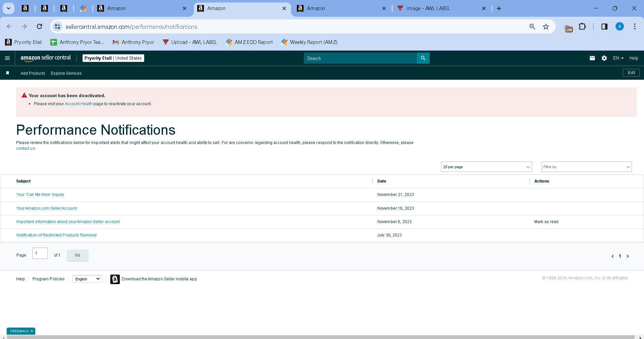This screenshot has width=644, height=339.
Task: Click the 'Off' browser extension icon
Action: tap(569, 28)
